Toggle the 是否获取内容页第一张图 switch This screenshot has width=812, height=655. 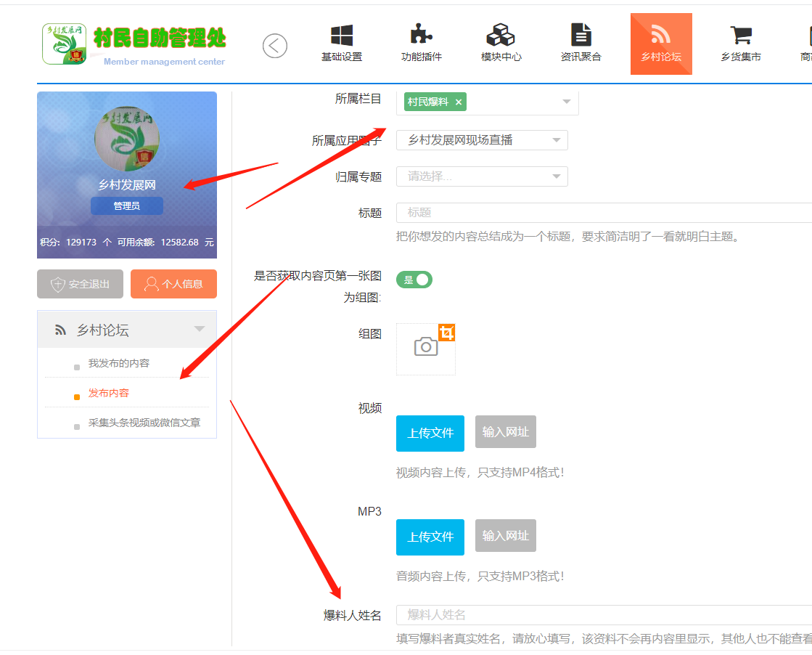coord(414,280)
